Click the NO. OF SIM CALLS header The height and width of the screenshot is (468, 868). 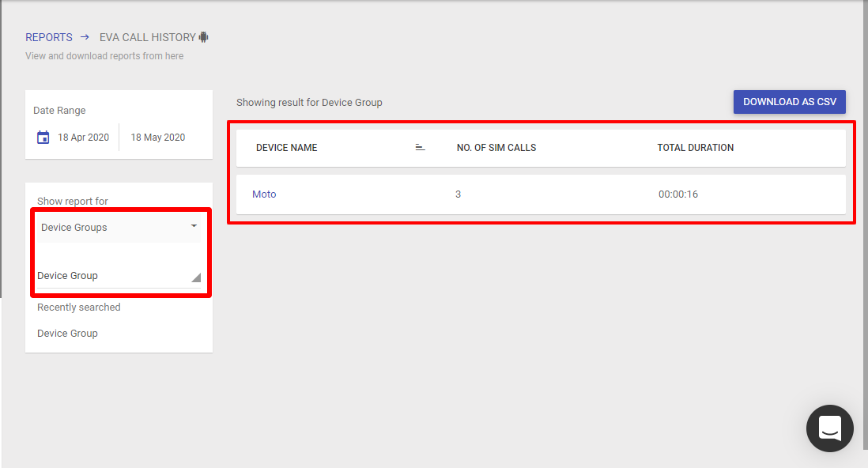(x=496, y=148)
